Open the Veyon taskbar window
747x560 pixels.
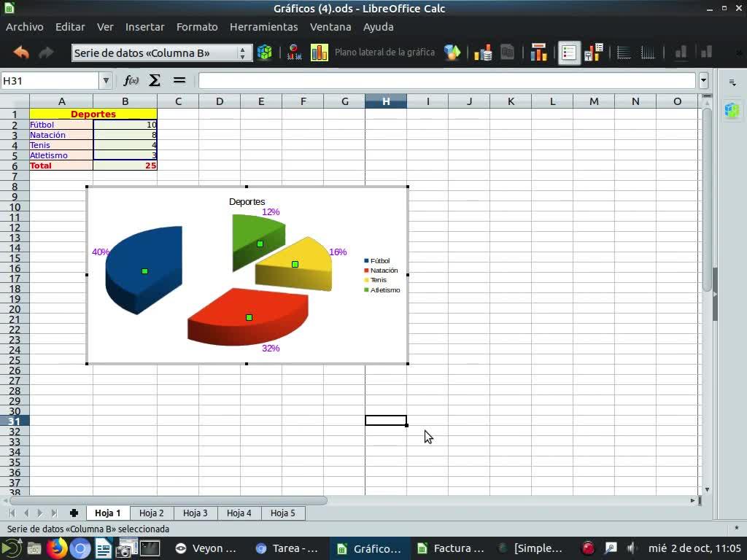click(206, 548)
